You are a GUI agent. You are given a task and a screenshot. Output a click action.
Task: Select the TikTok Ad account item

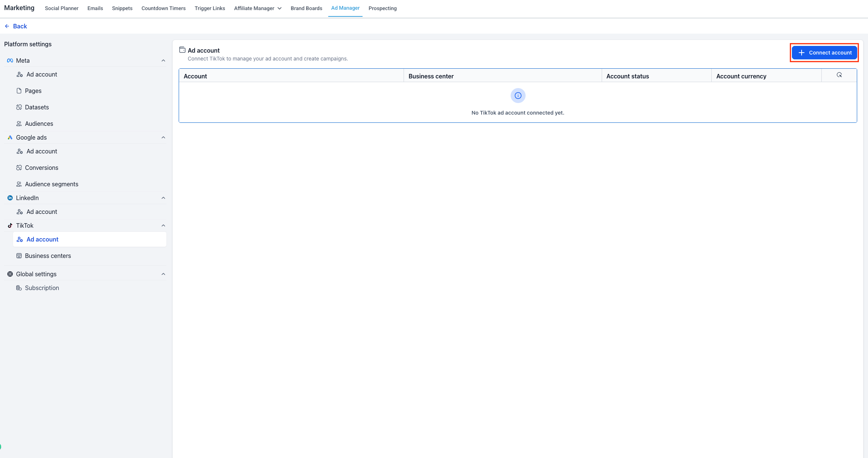click(x=90, y=239)
